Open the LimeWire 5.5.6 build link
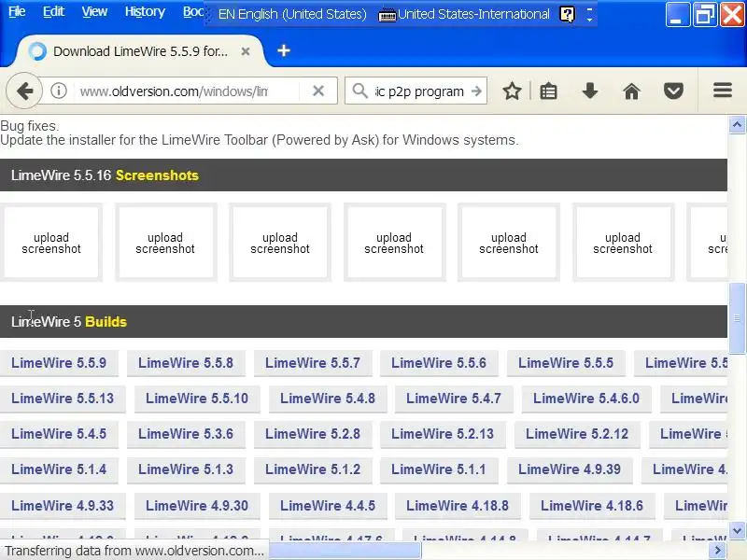The height and width of the screenshot is (560, 747). (439, 363)
